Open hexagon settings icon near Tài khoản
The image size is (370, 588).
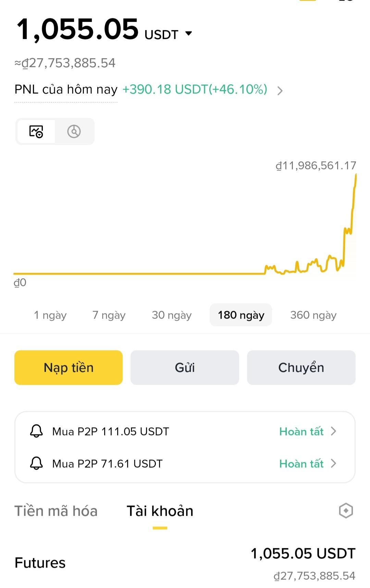tap(346, 511)
